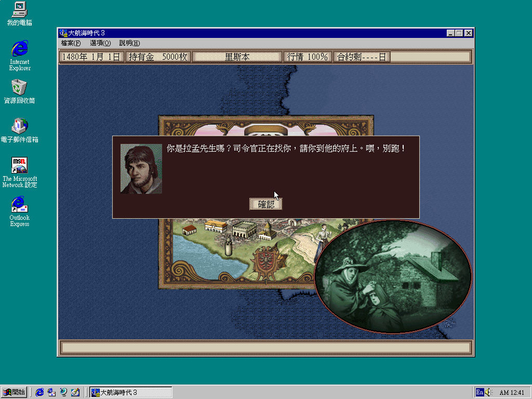The height and width of the screenshot is (399, 532).
Task: Open the 電子郵件信箱 desktop icon
Action: click(19, 130)
